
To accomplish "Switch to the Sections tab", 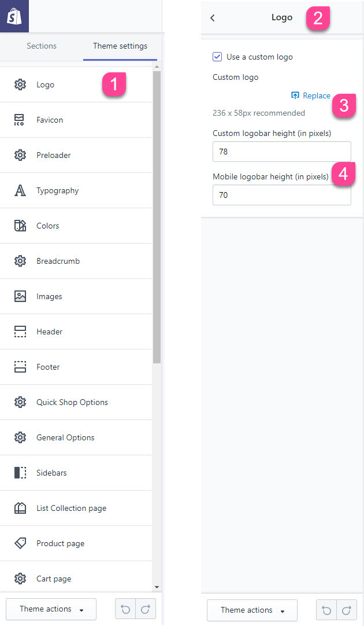I will coord(42,46).
